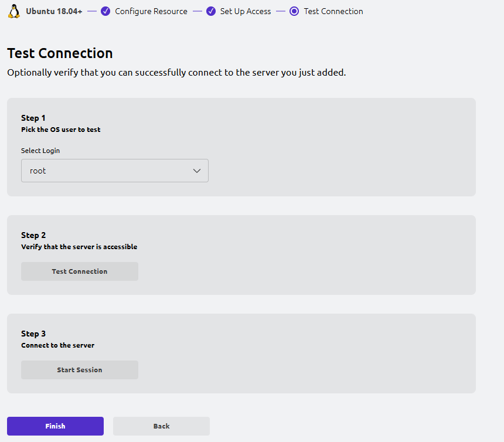The height and width of the screenshot is (442, 504).
Task: Click the 'Optionally verify' description sentence
Action: (176, 73)
